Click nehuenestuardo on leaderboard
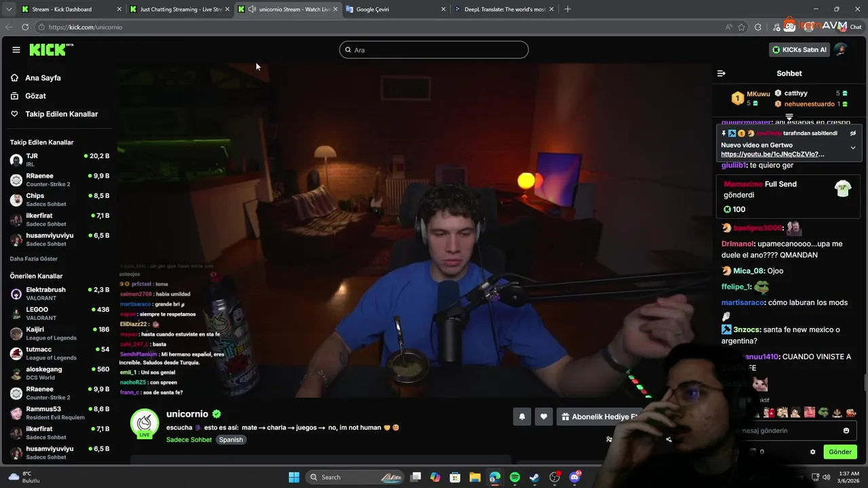 coord(809,104)
